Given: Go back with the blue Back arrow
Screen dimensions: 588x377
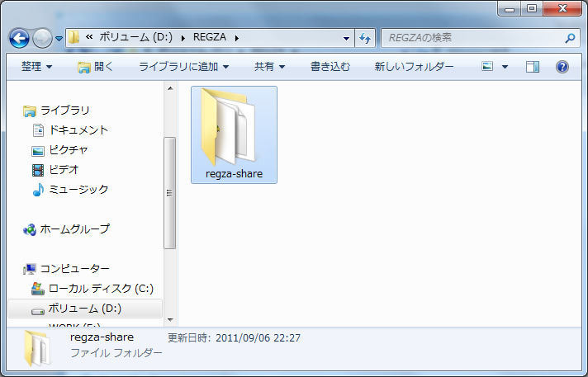Looking at the screenshot, I should click(x=19, y=38).
